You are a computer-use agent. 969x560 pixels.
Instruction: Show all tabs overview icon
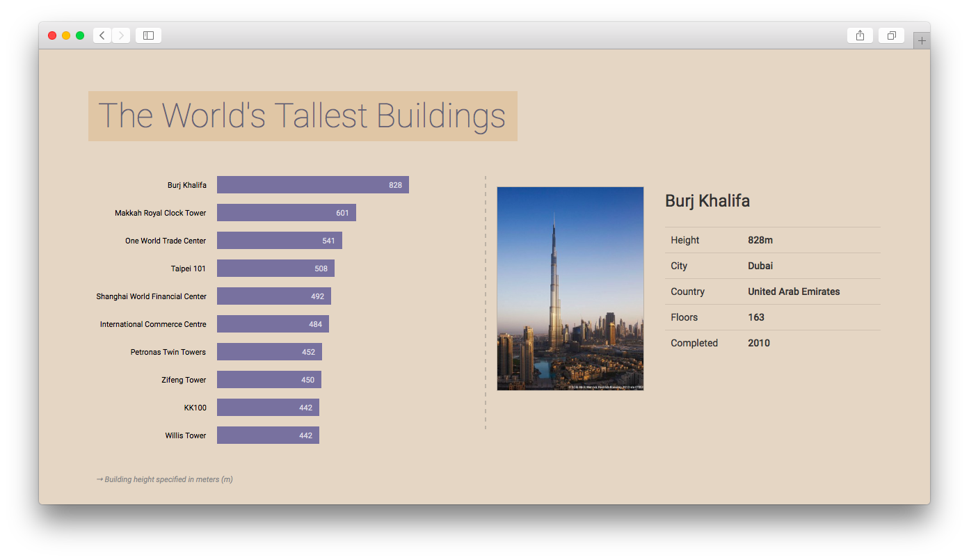891,35
